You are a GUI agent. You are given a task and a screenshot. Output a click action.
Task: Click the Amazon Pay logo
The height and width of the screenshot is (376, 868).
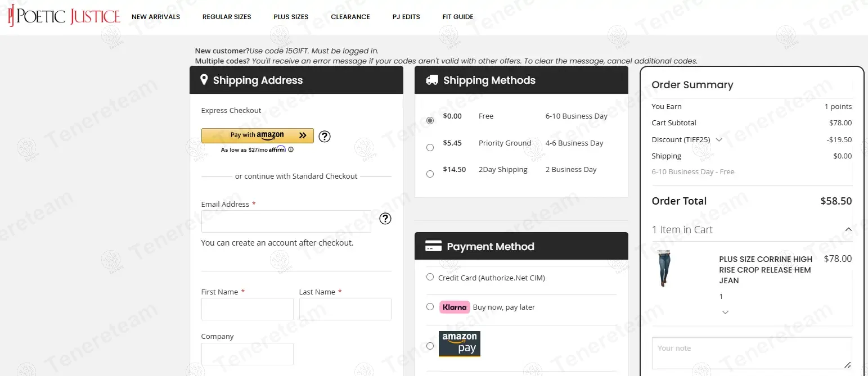[x=460, y=344]
